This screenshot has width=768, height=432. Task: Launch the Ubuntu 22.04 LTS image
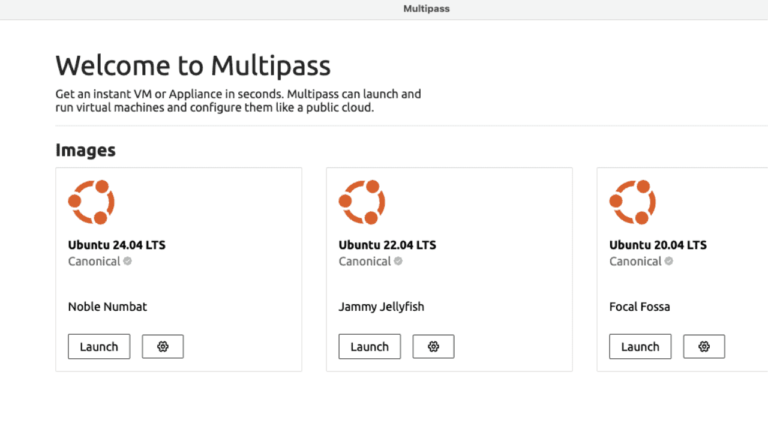pyautogui.click(x=369, y=346)
